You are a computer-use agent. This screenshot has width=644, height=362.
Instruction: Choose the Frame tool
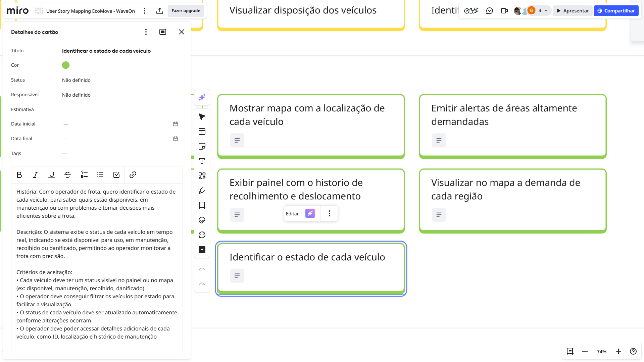tap(202, 205)
